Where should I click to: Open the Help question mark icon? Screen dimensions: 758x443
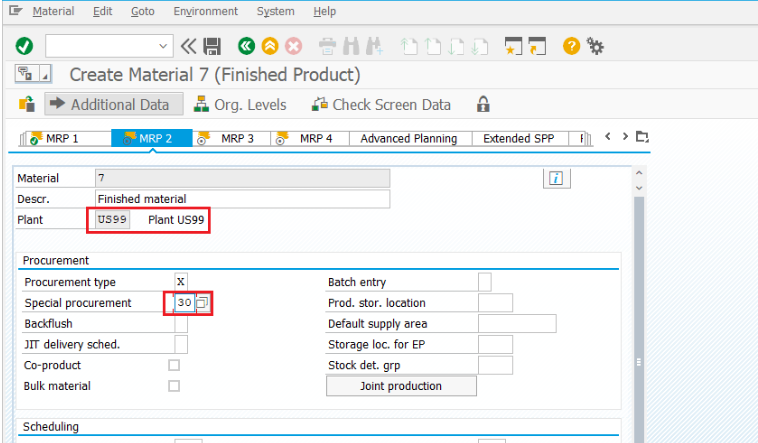click(x=571, y=46)
